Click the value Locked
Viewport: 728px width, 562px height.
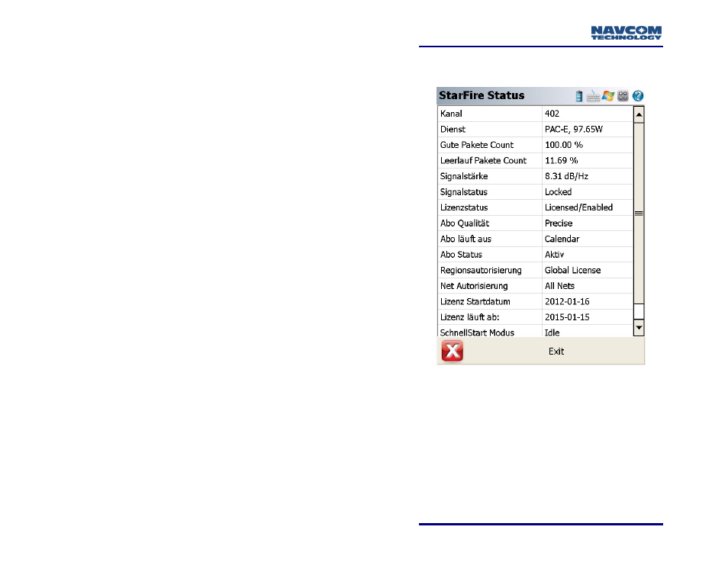pyautogui.click(x=558, y=192)
